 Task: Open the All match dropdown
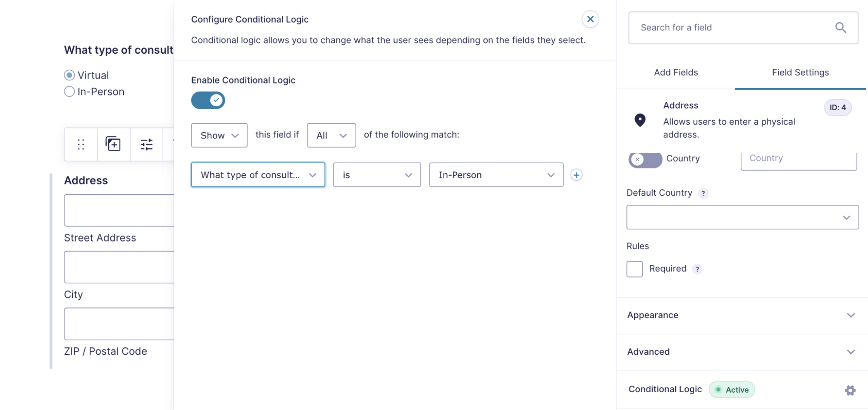331,135
